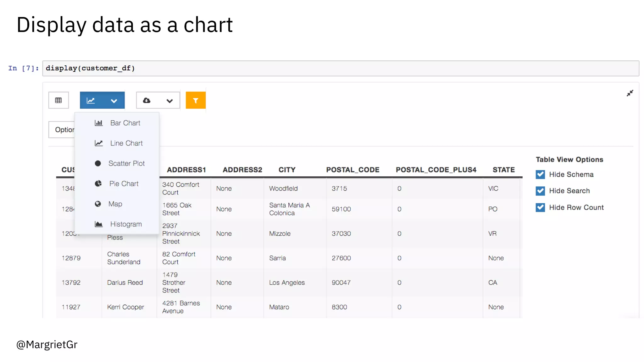Click customer ID 13792

[x=71, y=282]
